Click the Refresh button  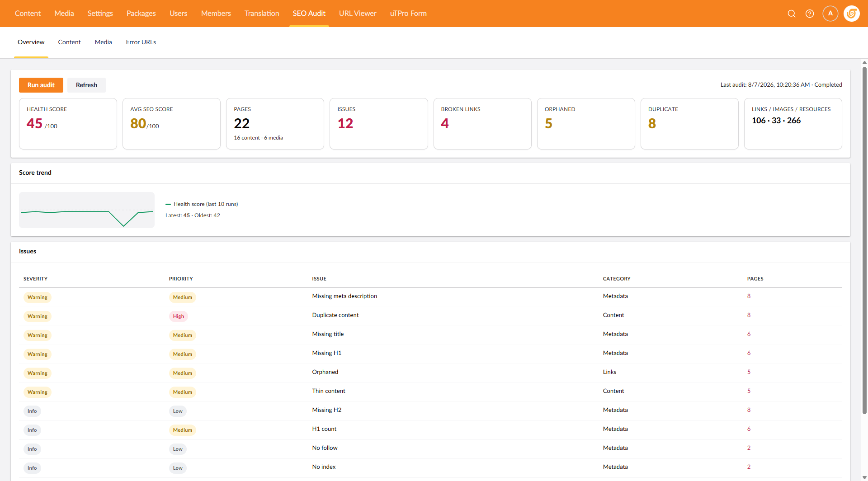pyautogui.click(x=86, y=85)
